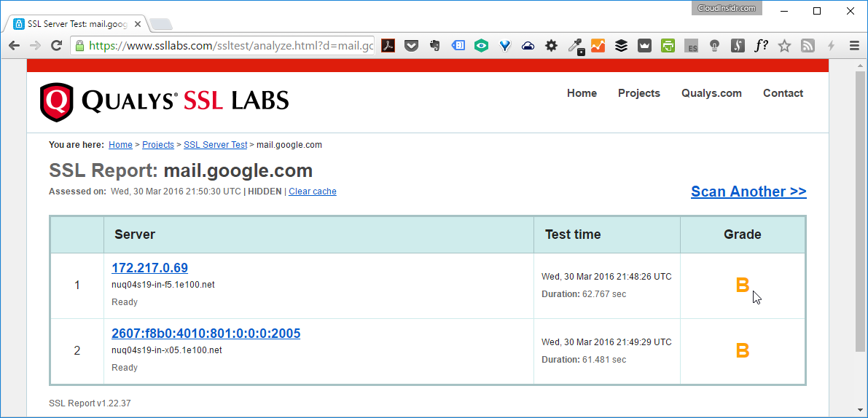Screen dimensions: 868x418
Task: Open server 172.217.0.69 details
Action: click(x=149, y=268)
